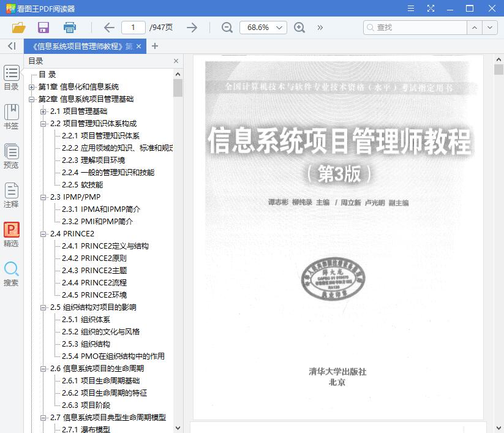Collapse 2.7 信息系统项目典型生命周期模型 node
504x433 pixels.
coord(43,418)
